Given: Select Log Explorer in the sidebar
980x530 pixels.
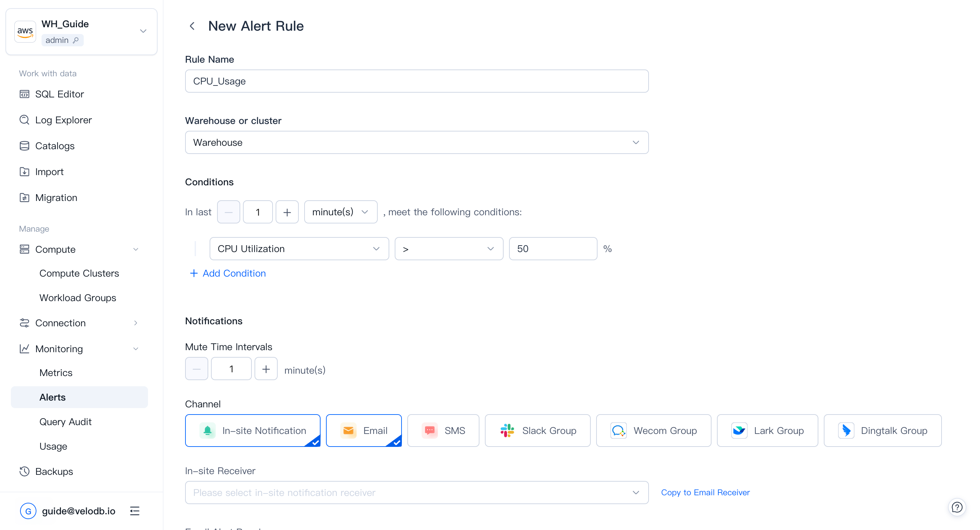Looking at the screenshot, I should pyautogui.click(x=63, y=120).
